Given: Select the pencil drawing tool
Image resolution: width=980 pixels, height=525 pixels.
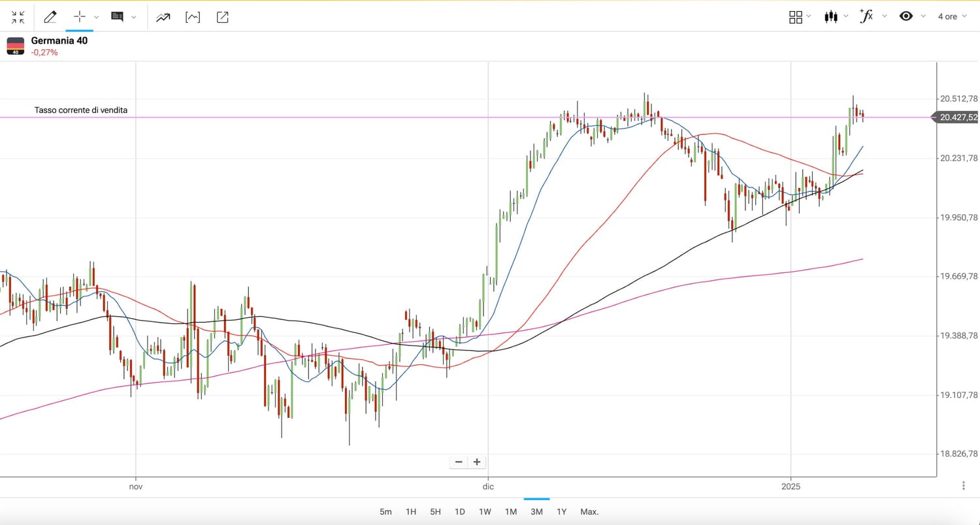Looking at the screenshot, I should pyautogui.click(x=50, y=17).
